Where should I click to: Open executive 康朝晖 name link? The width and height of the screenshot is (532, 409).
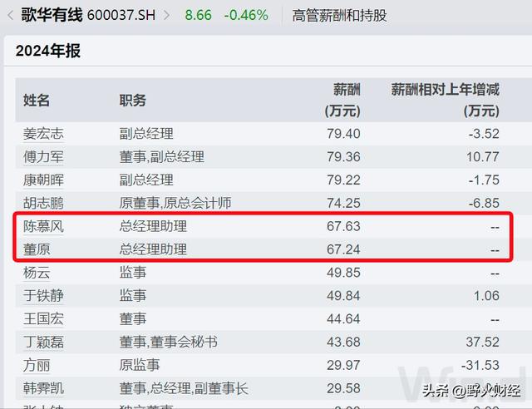click(x=43, y=180)
